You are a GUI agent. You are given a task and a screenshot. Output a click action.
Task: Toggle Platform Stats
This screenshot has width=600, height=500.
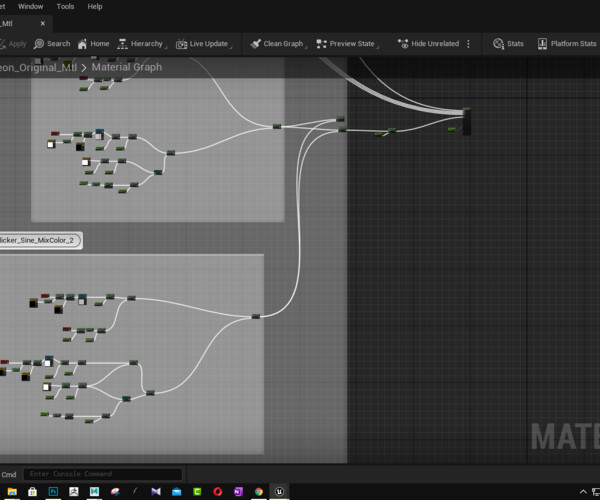567,44
